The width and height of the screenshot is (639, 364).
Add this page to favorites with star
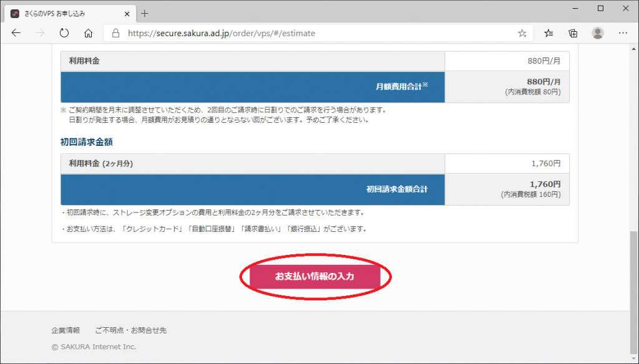[x=522, y=33]
